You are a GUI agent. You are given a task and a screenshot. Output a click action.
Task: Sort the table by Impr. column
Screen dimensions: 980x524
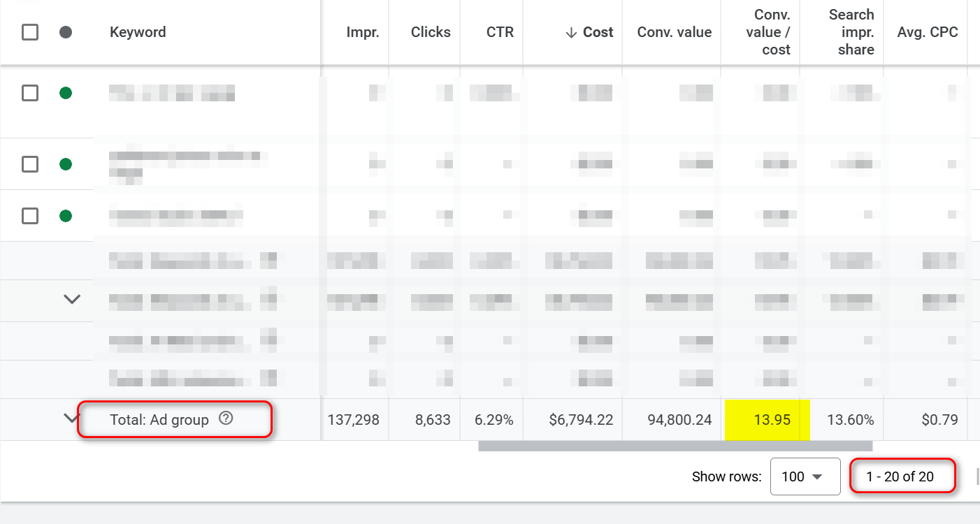[x=362, y=32]
